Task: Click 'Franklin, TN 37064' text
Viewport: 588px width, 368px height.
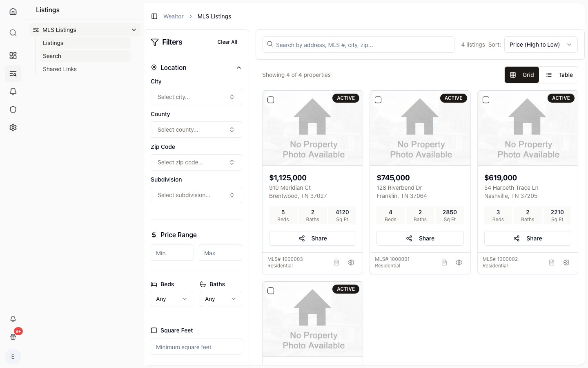Action: coord(402,196)
